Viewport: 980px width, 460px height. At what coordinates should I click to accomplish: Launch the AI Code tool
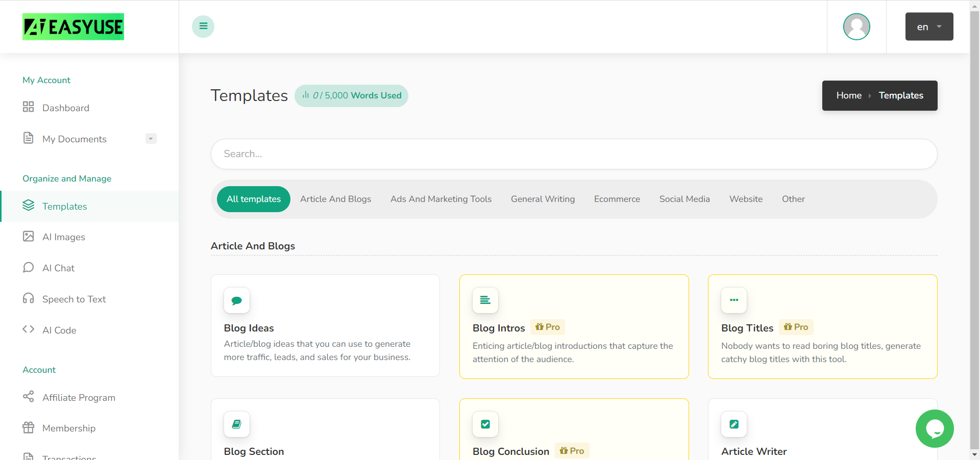click(59, 330)
